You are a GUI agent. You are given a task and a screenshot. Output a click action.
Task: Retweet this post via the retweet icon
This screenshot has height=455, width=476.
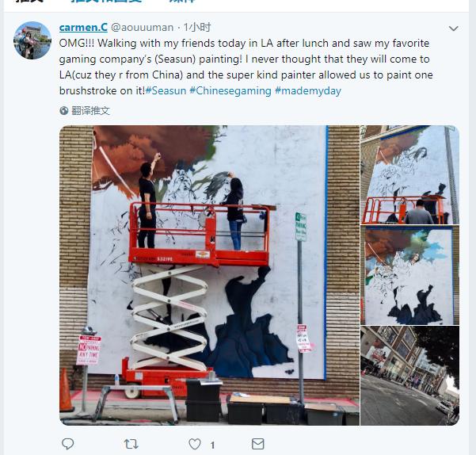coord(131,444)
